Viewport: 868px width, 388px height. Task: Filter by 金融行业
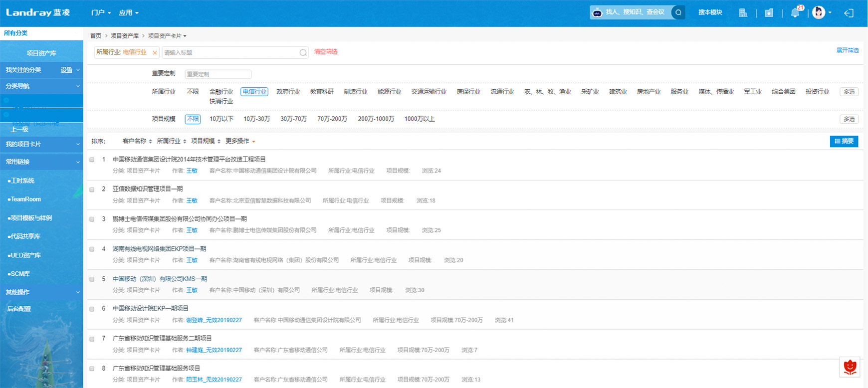pos(221,92)
